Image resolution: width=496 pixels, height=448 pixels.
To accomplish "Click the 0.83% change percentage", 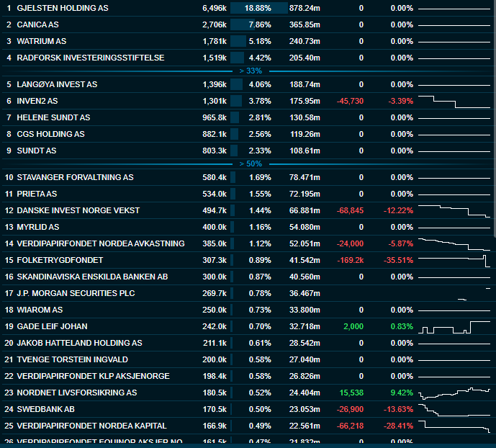I will pyautogui.click(x=402, y=326).
